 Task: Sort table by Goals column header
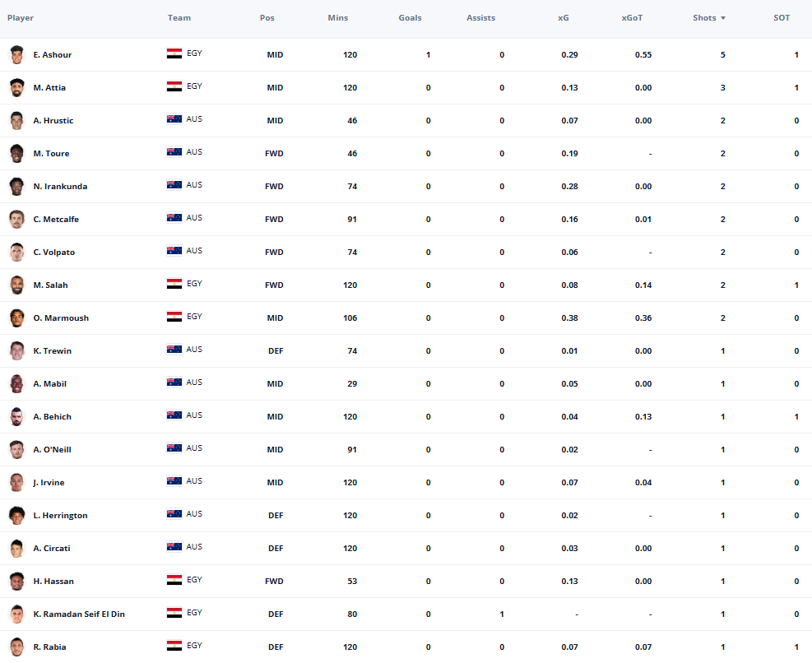[x=410, y=17]
